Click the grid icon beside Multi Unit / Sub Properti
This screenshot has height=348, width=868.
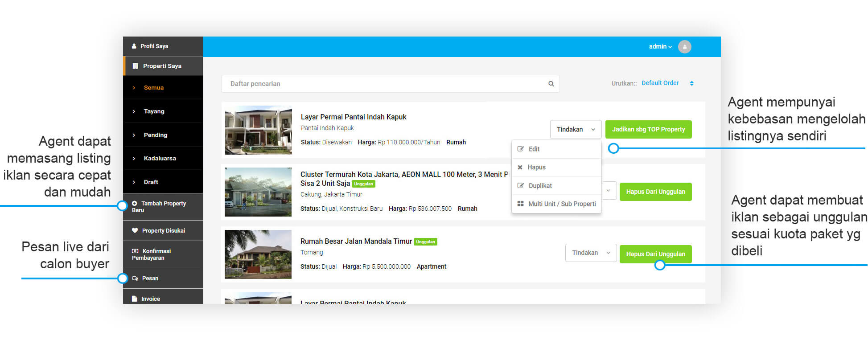tap(520, 204)
